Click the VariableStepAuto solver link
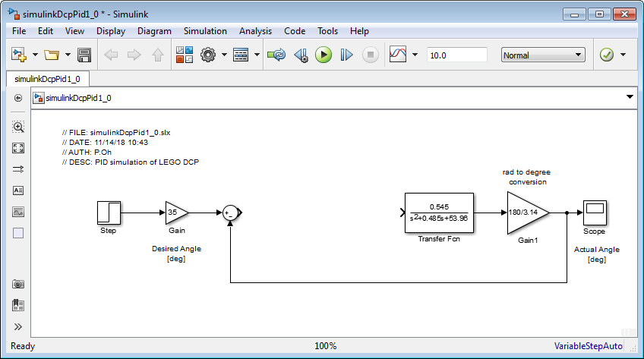Viewport: 644px width, 359px height. [x=588, y=346]
